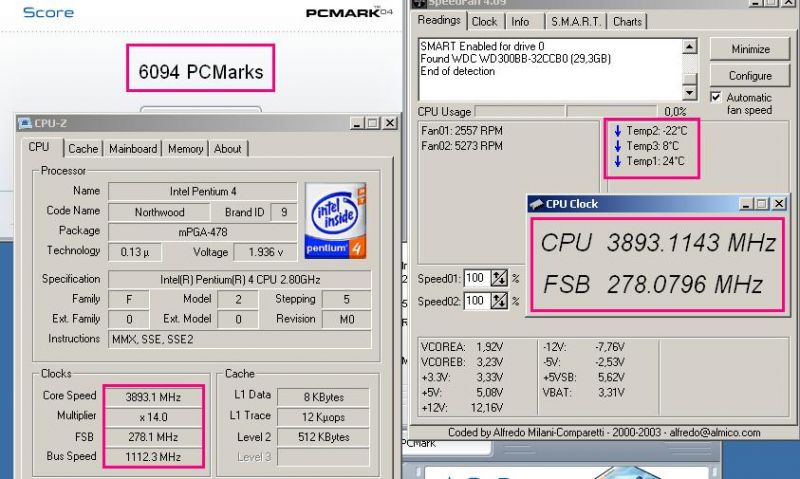Screen dimensions: 800x479
Task: Click the Instructions MMX, SSE, SSE2 field
Action: (x=240, y=339)
